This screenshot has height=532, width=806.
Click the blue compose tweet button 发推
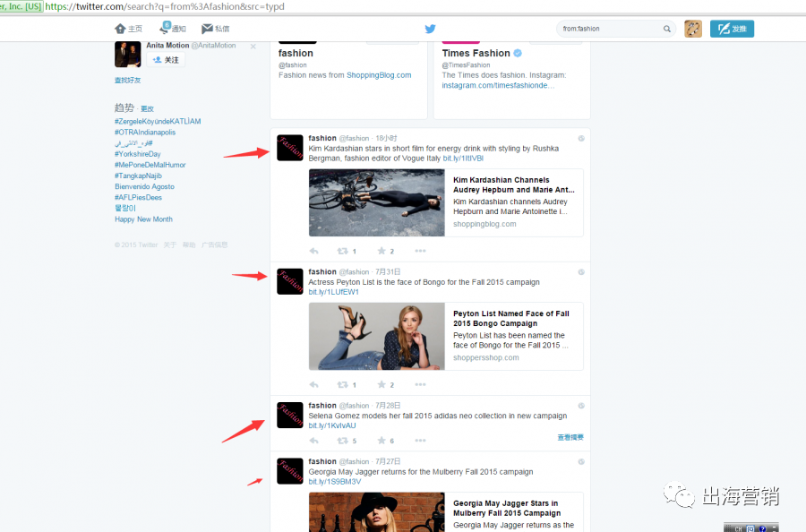[x=732, y=29]
